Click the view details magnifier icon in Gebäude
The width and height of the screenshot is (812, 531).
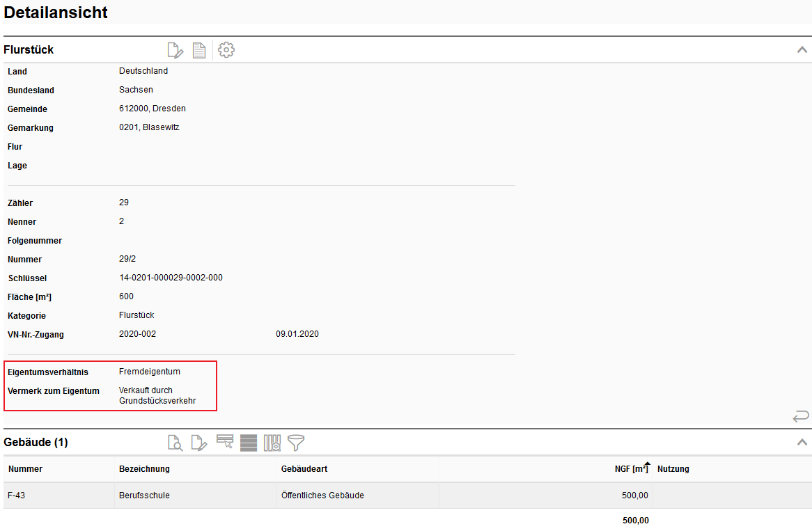coord(175,443)
